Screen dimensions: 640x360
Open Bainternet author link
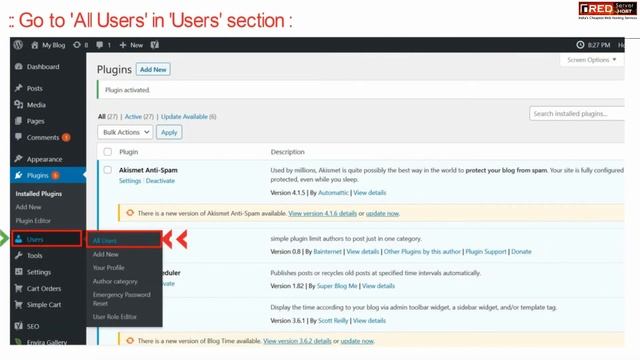click(327, 252)
